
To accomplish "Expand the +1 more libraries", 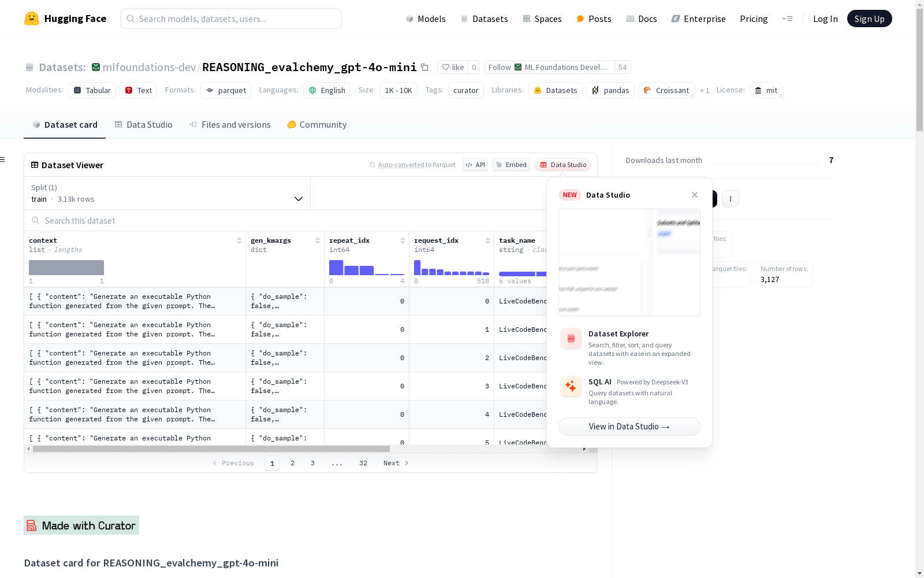I will [x=705, y=90].
